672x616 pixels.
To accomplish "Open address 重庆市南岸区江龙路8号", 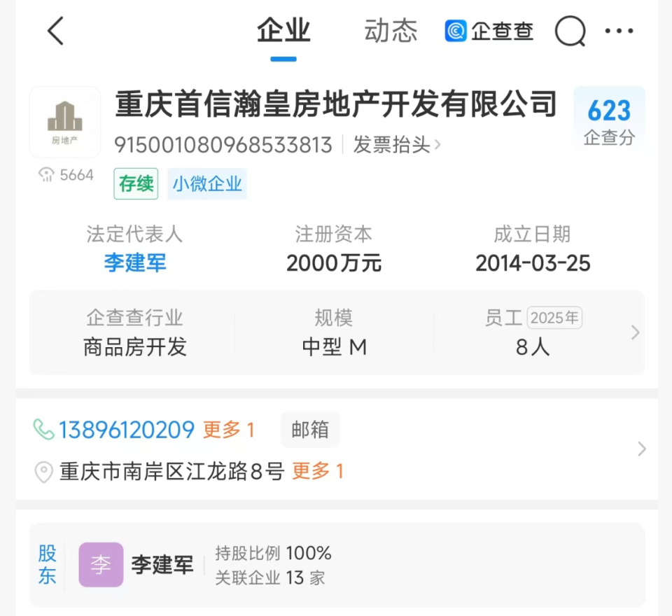I will coord(172,472).
